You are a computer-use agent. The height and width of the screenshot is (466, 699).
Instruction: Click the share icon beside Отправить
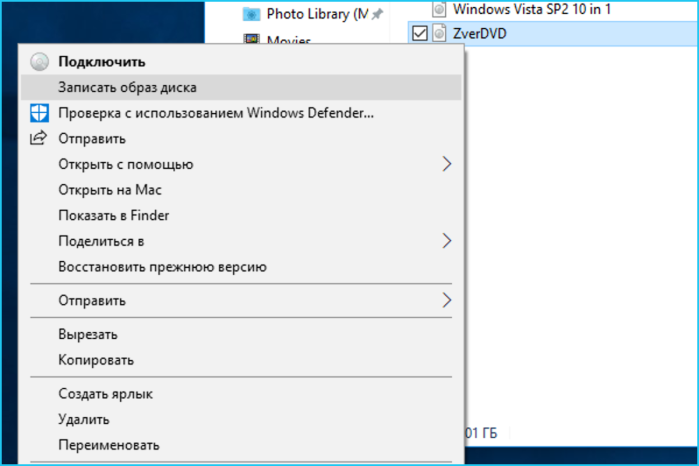tap(38, 138)
